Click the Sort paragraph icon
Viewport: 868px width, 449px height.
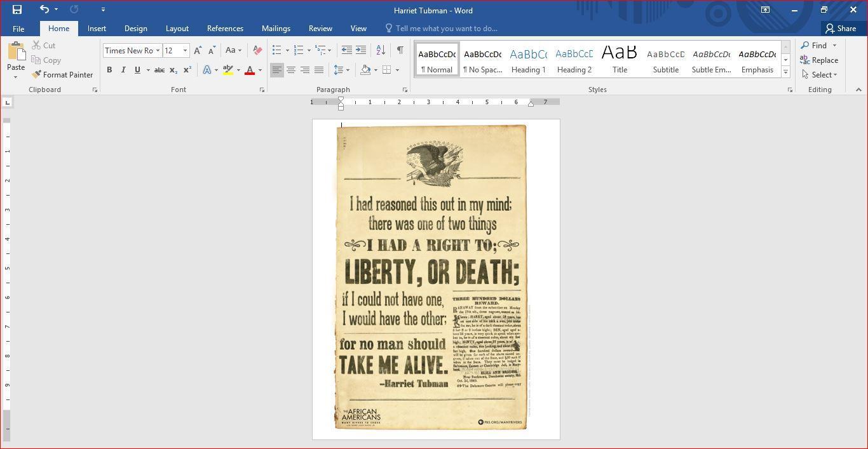pos(381,50)
